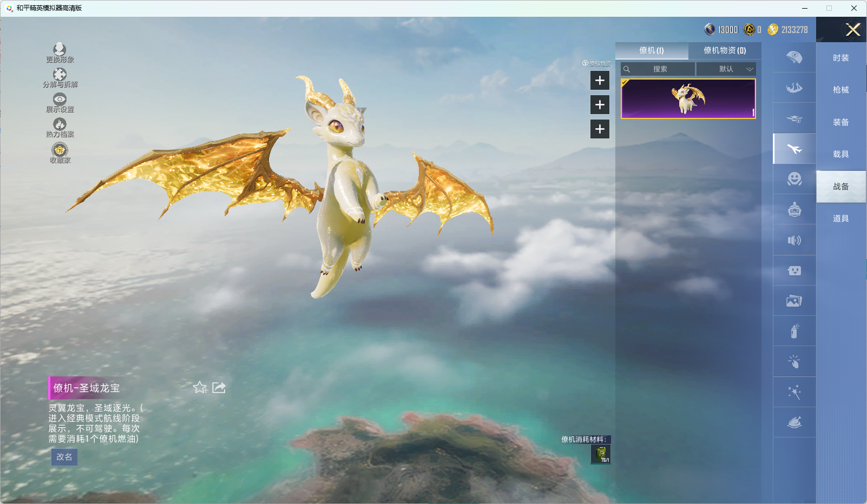Open the 枪械 firearms menu

(840, 90)
